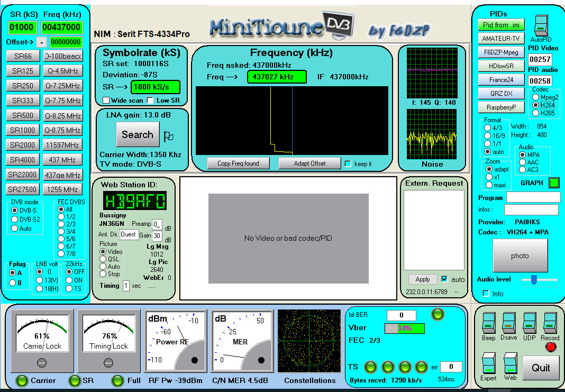Click the green GRAPH indicator square
Viewport: 565px width, 392px height.
coord(554,183)
